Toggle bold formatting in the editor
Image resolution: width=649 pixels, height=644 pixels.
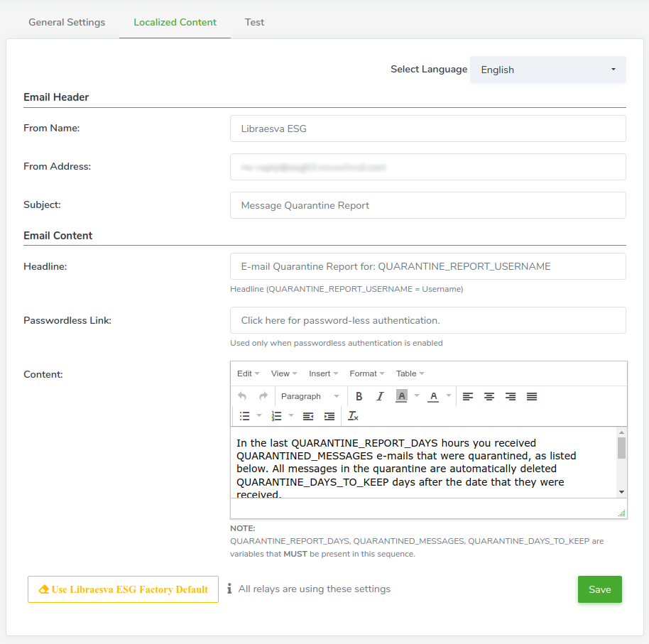(359, 396)
